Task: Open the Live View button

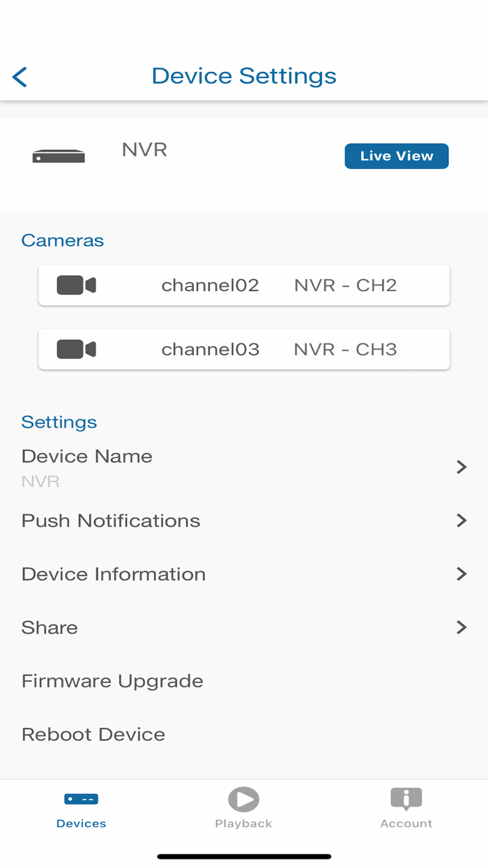Action: pos(397,156)
